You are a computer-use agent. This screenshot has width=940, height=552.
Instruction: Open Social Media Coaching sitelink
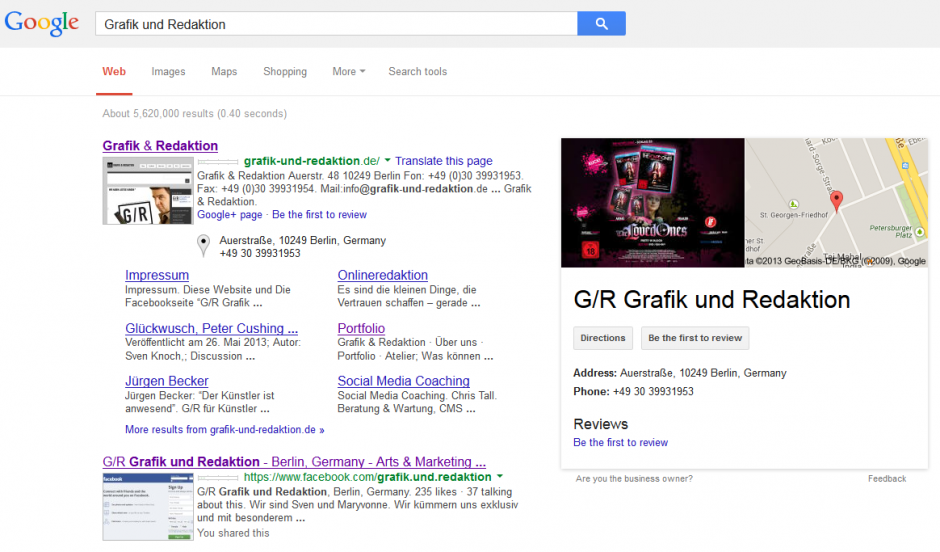pyautogui.click(x=403, y=381)
